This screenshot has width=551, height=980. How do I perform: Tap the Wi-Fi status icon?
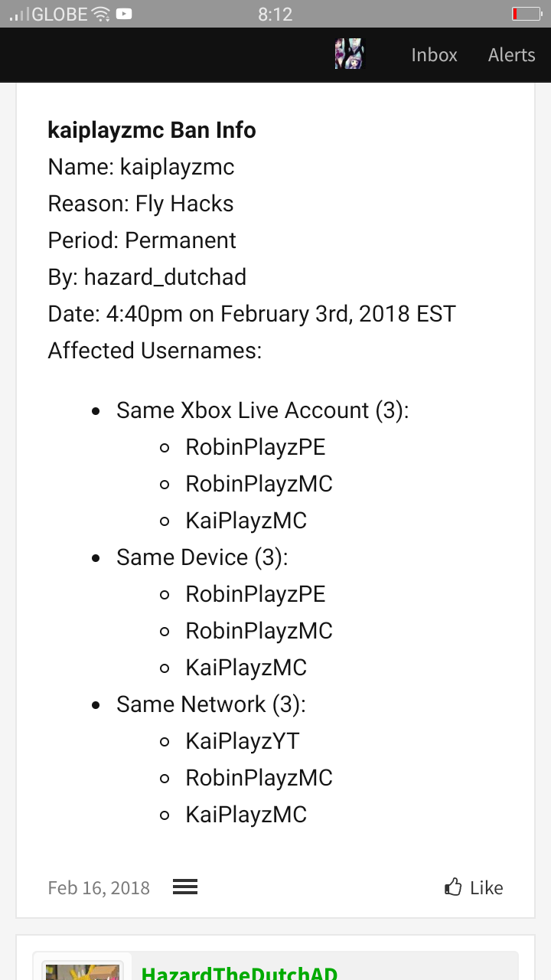click(x=100, y=14)
